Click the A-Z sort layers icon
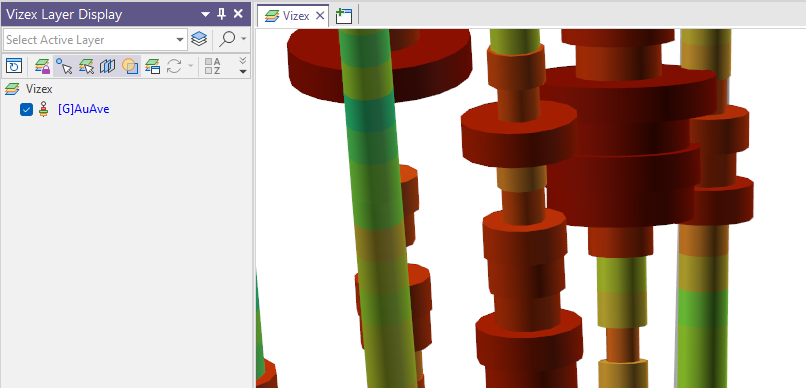 212,66
